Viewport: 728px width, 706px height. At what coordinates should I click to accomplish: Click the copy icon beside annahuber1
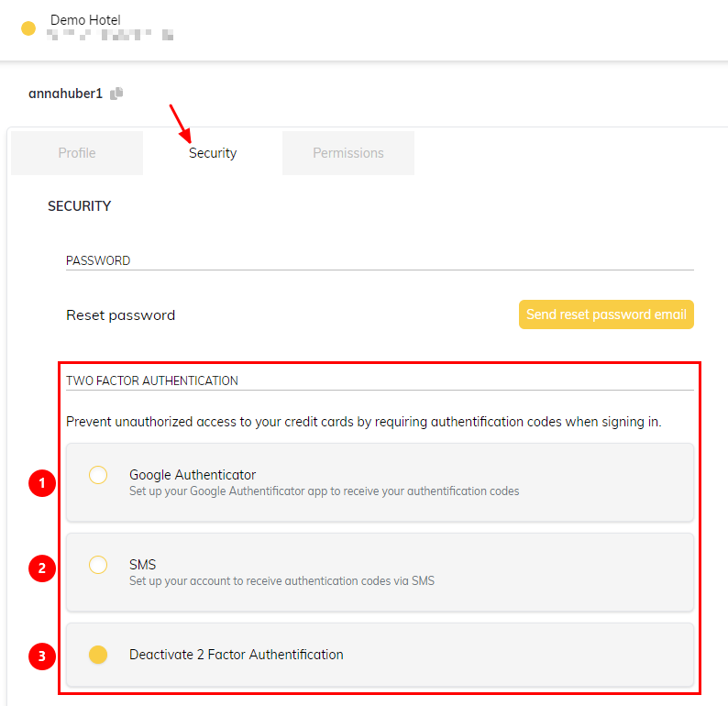click(116, 94)
